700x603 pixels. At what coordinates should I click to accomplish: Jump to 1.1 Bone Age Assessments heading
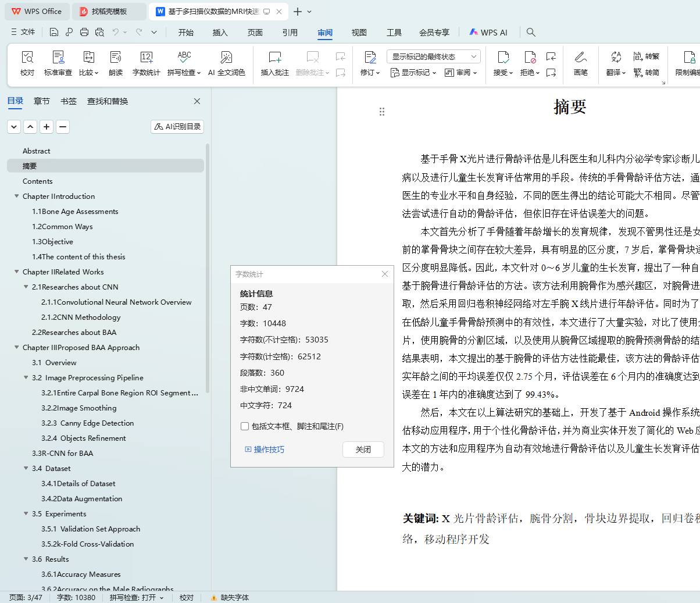point(75,211)
